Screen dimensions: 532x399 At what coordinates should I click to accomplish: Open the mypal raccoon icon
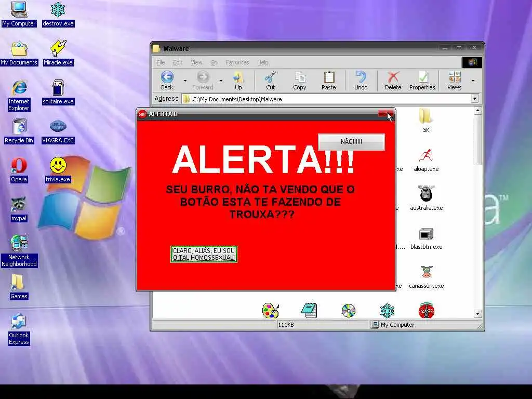[19, 209]
